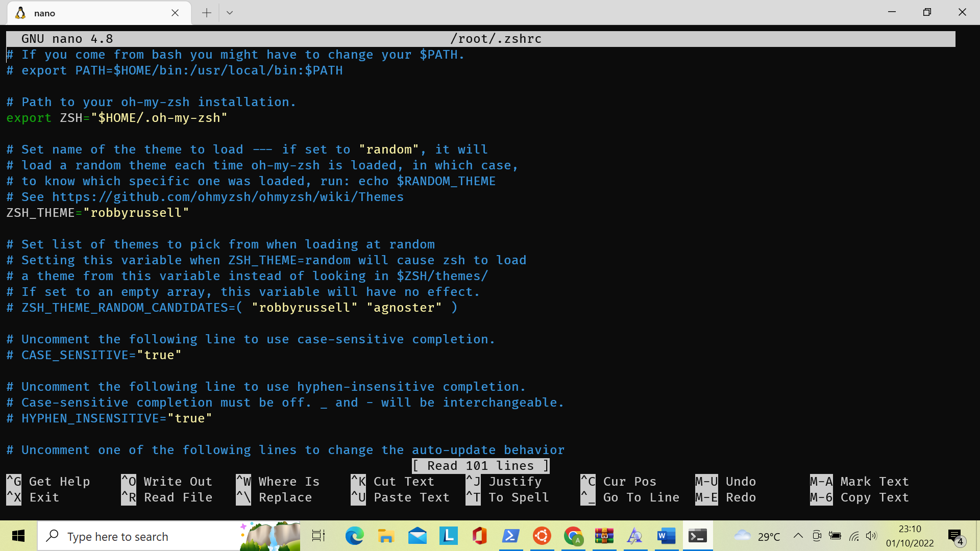Click the Task View icon

(x=318, y=536)
